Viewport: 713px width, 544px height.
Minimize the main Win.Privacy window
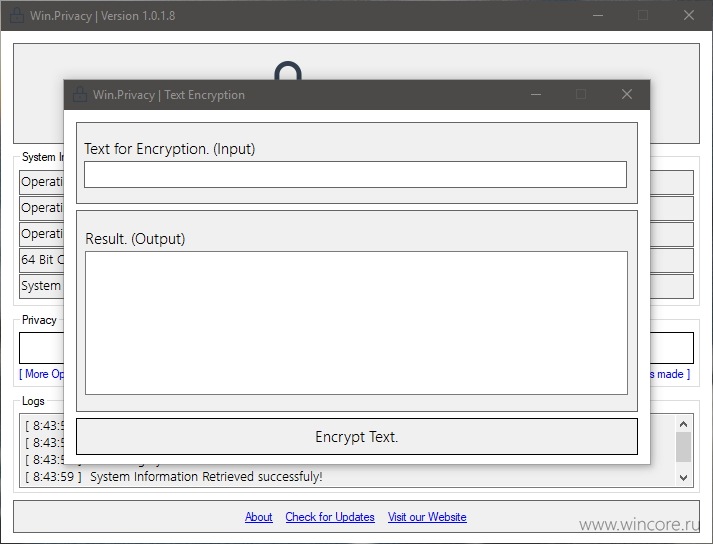(598, 15)
